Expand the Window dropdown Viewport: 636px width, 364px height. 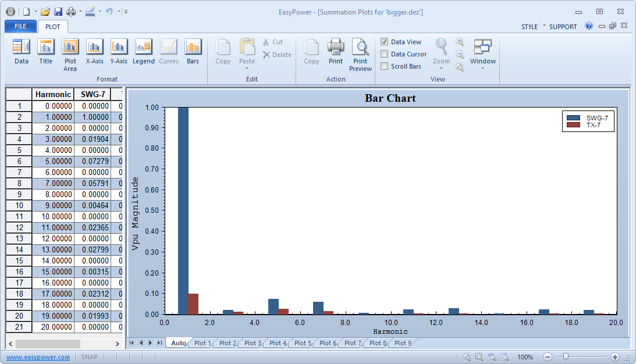(483, 55)
